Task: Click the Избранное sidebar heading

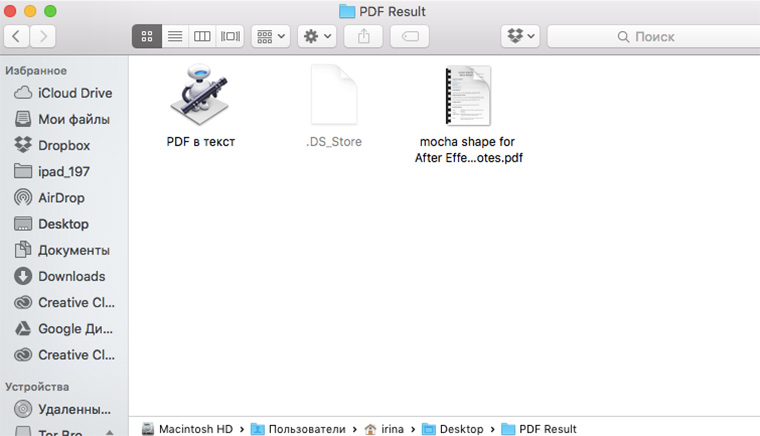Action: coord(36,71)
